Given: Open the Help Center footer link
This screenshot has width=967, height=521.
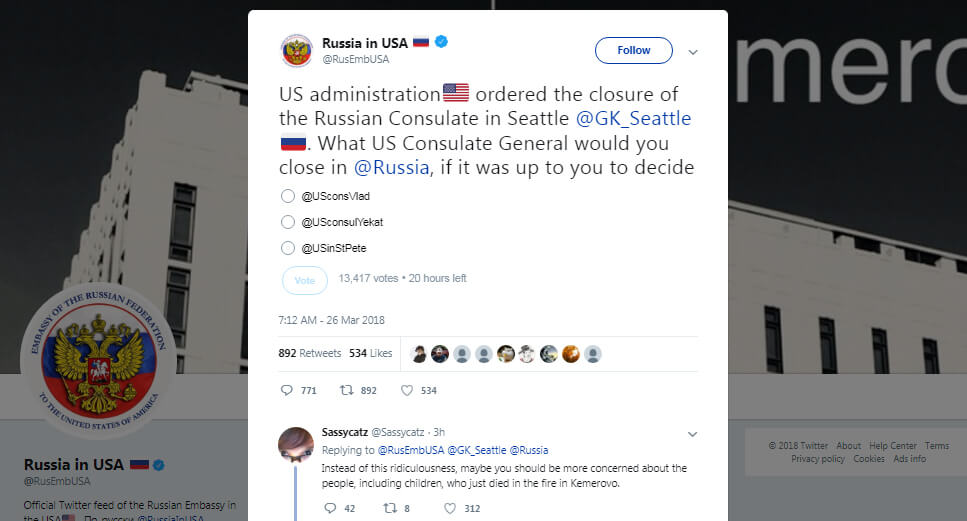Looking at the screenshot, I should [x=893, y=446].
